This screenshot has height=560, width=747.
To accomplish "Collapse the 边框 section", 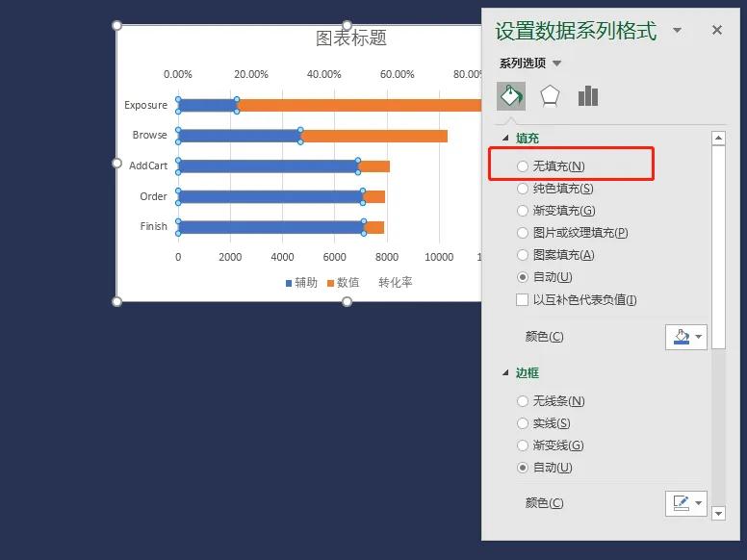I will pos(506,373).
